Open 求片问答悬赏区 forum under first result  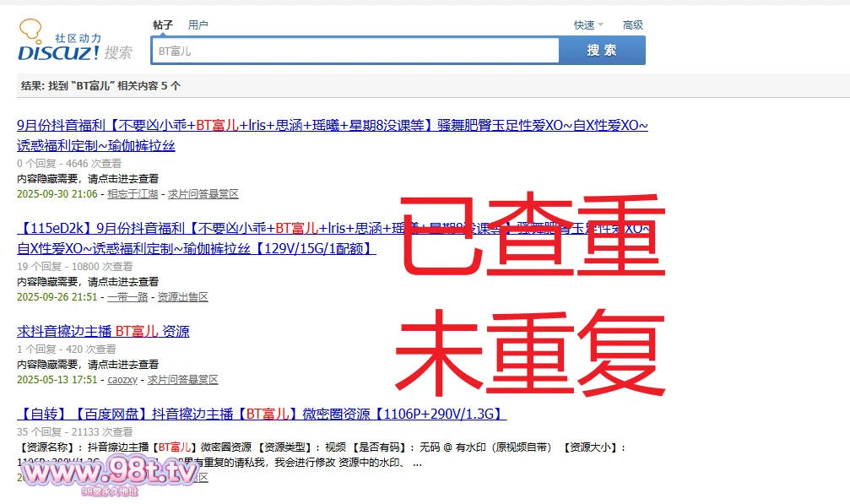click(203, 194)
